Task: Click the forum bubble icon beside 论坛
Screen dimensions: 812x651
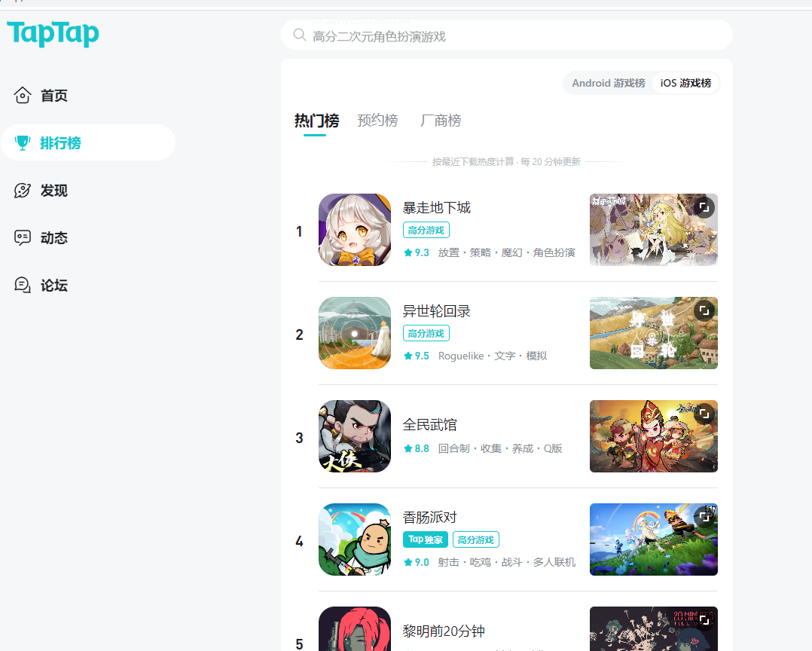Action: pyautogui.click(x=23, y=285)
